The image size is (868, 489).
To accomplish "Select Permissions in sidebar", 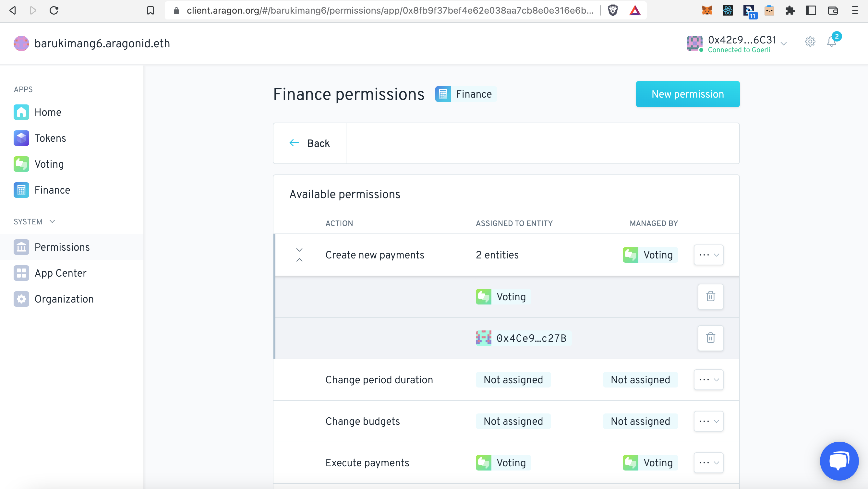I will point(71,247).
